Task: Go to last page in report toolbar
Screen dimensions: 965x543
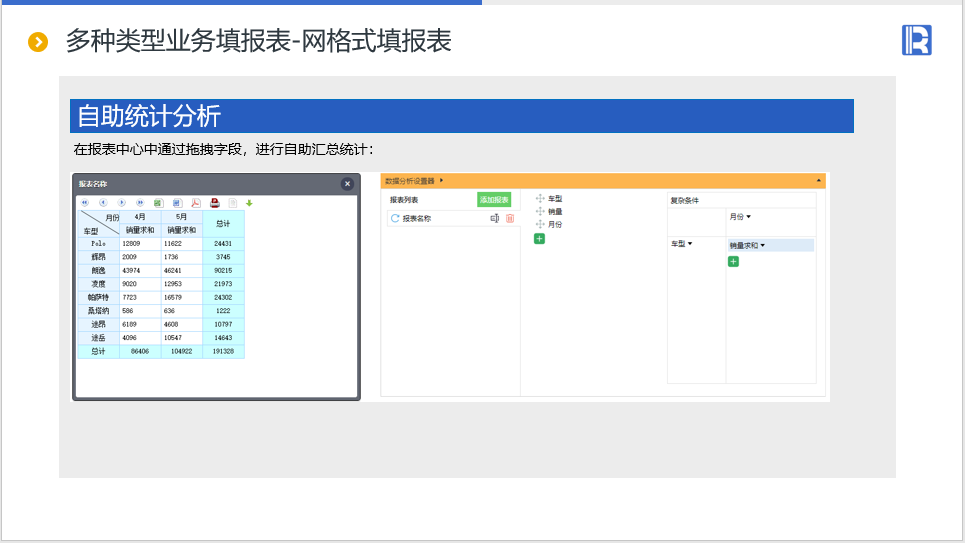Action: click(140, 203)
